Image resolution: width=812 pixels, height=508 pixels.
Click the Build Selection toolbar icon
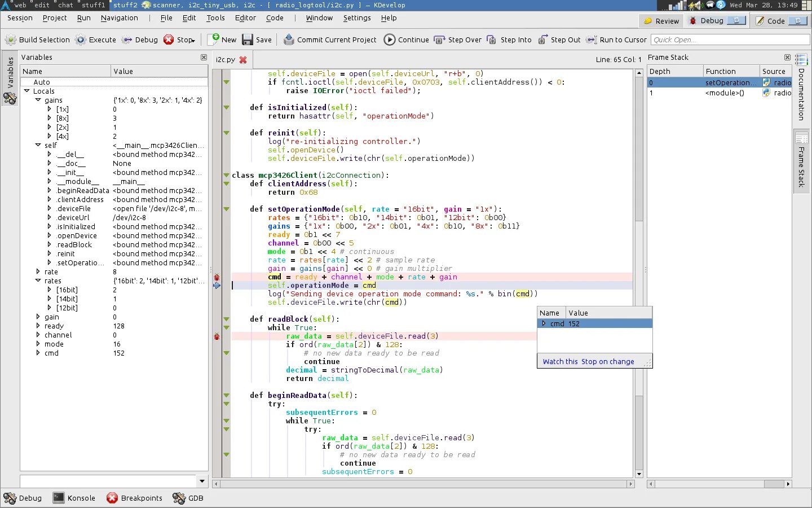pos(11,40)
